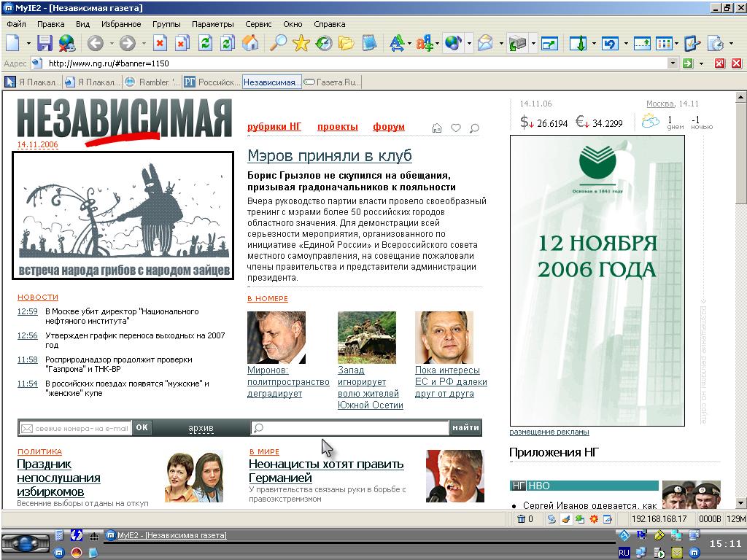Viewport: 747px width, 560px height.
Task: Click the proxy server toolbar icon
Action: pos(517,43)
